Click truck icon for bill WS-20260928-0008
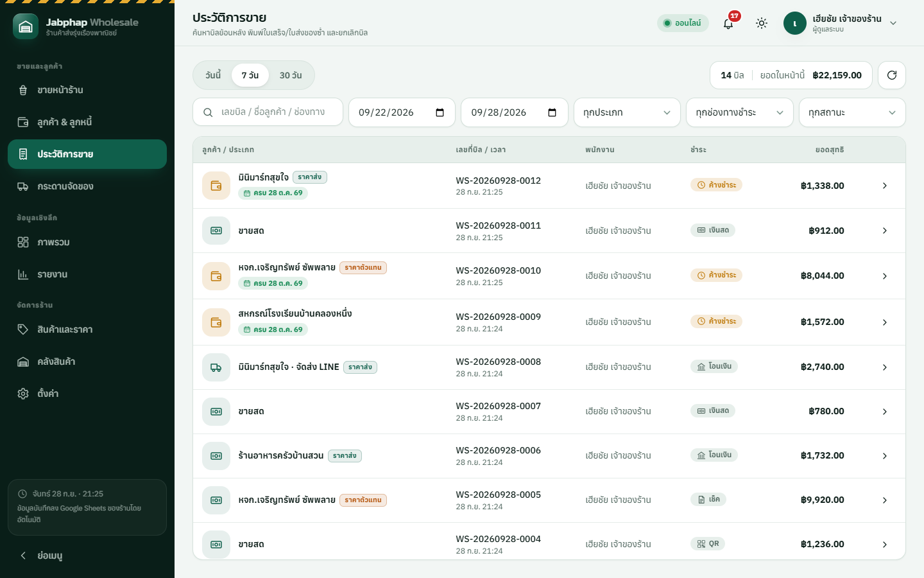Screen dimensions: 924x578 tap(216, 367)
